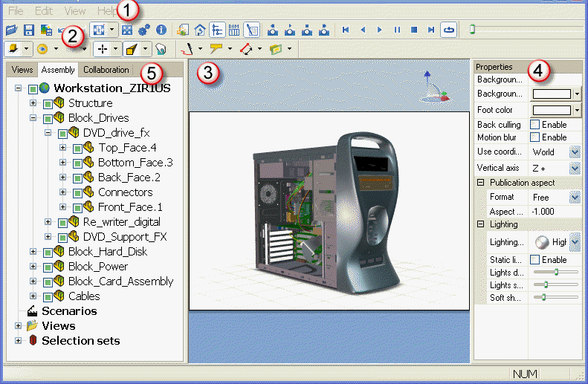Viewport: 588px width, 384px height.
Task: Toggle the loop playback icon
Action: pos(449,30)
